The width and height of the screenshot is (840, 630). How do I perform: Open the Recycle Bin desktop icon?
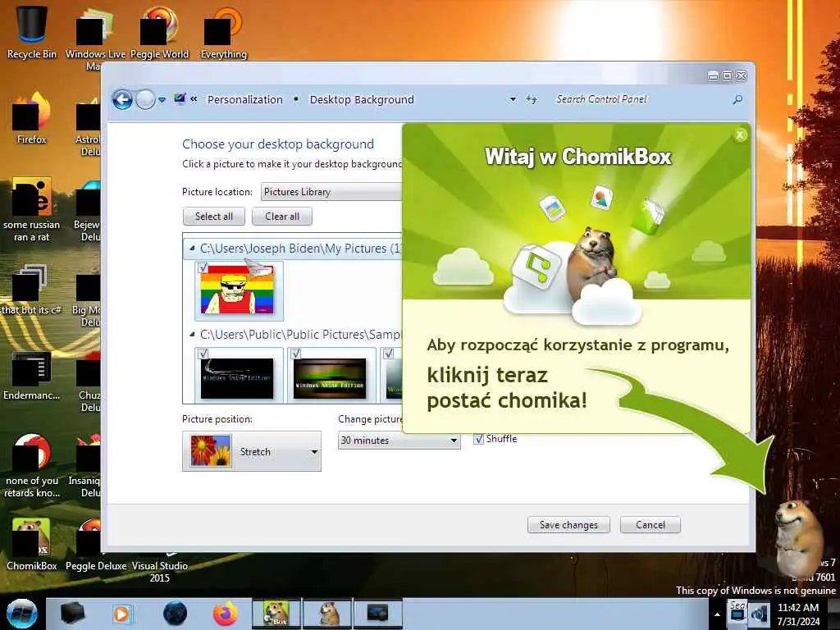[32, 32]
